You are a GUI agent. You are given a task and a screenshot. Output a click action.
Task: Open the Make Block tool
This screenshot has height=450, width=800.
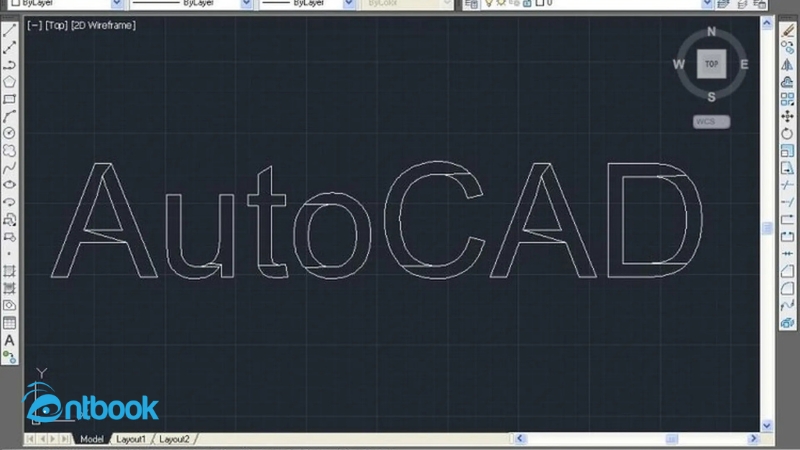click(9, 237)
